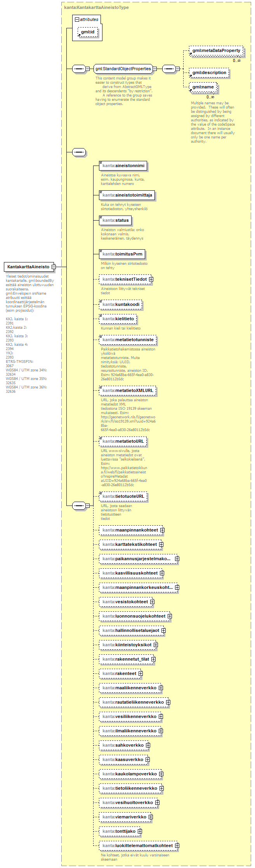The image size is (255, 868).
Task: Select gml:description element
Action: [209, 72]
